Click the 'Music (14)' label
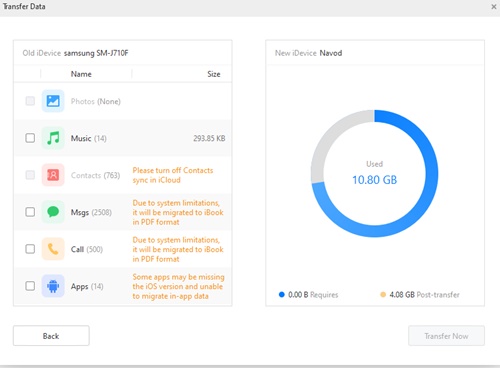Image resolution: width=500 pixels, height=368 pixels. click(x=89, y=138)
